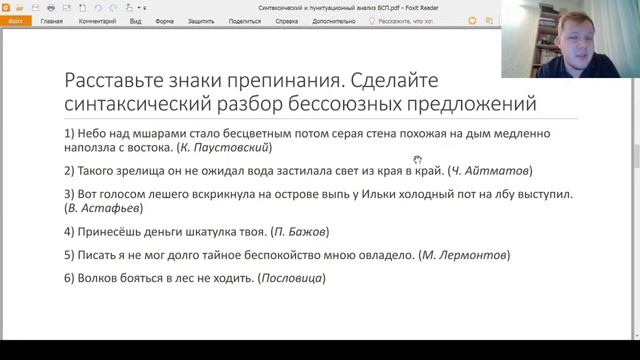Click the lightbulb icon beside search field
The height and width of the screenshot is (360, 640).
(x=371, y=21)
